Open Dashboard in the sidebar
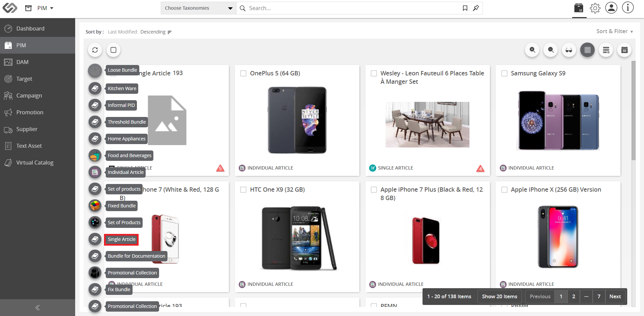 (x=38, y=28)
